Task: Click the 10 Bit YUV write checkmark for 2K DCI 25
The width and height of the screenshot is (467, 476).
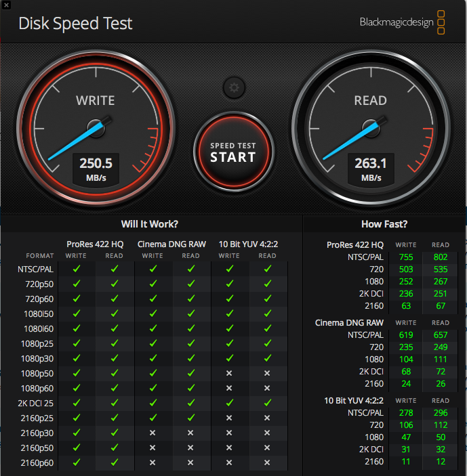Action: (230, 403)
